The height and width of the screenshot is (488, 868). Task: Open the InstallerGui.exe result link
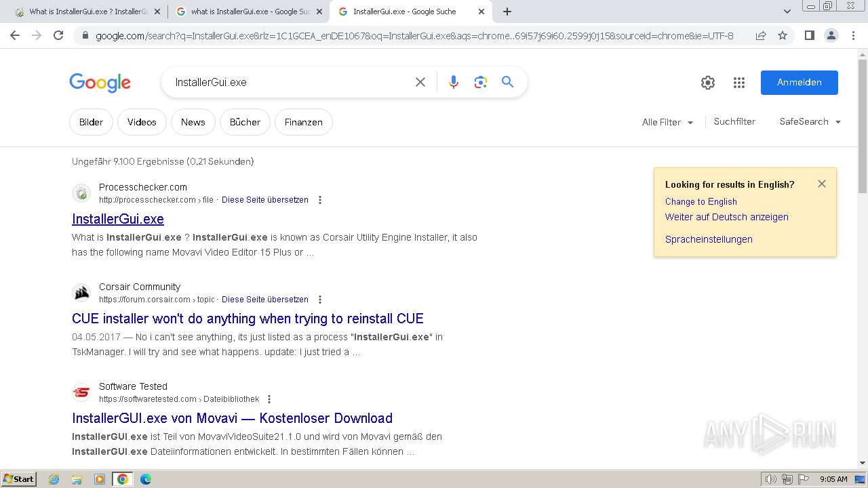click(x=118, y=219)
